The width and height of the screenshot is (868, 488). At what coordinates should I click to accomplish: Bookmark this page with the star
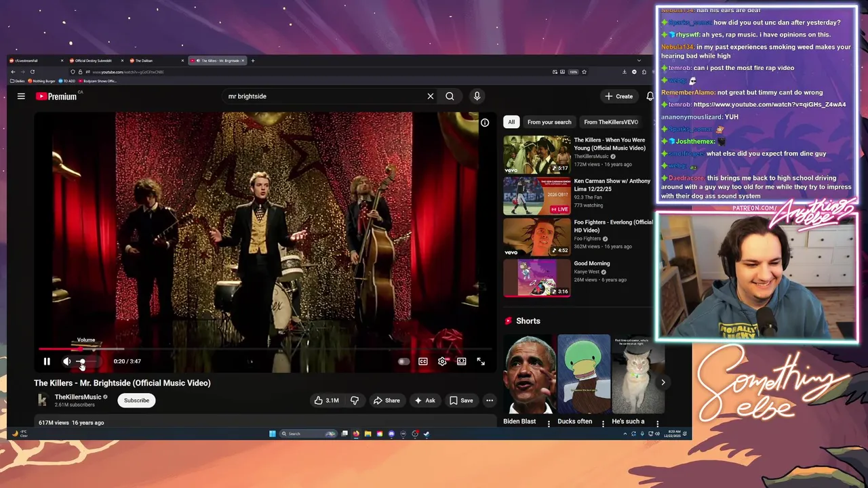coord(584,72)
